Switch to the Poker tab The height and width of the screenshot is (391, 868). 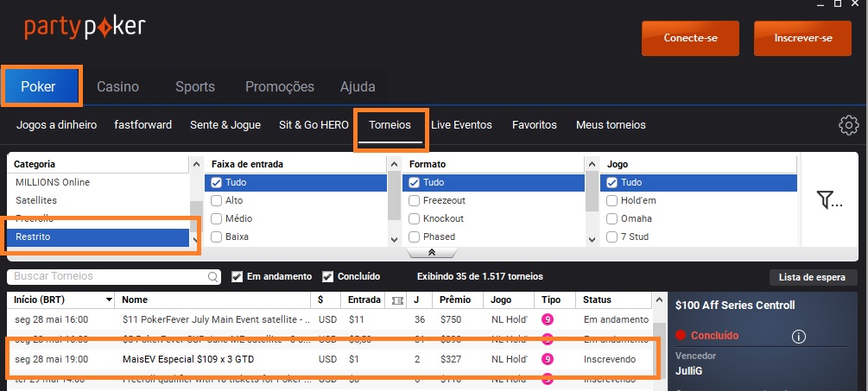(x=42, y=86)
